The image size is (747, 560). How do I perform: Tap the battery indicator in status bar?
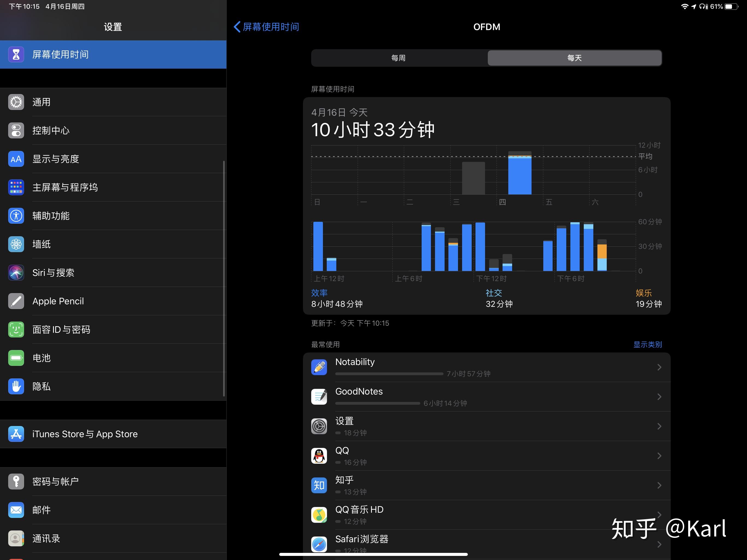pos(731,6)
